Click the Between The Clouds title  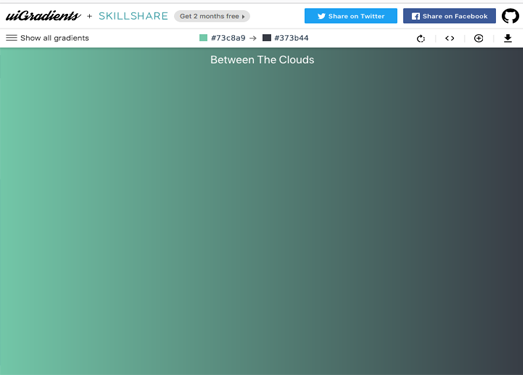(x=262, y=60)
